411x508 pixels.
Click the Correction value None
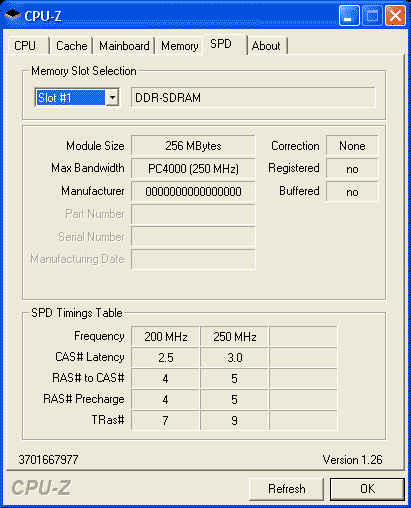pyautogui.click(x=352, y=146)
